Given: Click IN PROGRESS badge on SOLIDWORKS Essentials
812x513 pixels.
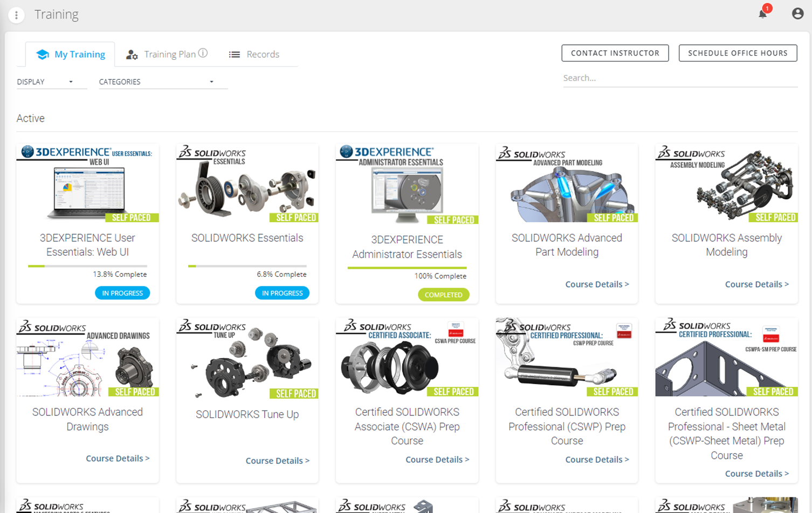Looking at the screenshot, I should (x=282, y=292).
